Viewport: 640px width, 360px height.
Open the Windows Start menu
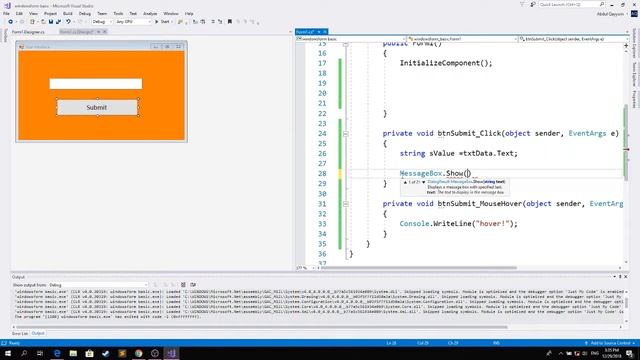click(x=8, y=353)
